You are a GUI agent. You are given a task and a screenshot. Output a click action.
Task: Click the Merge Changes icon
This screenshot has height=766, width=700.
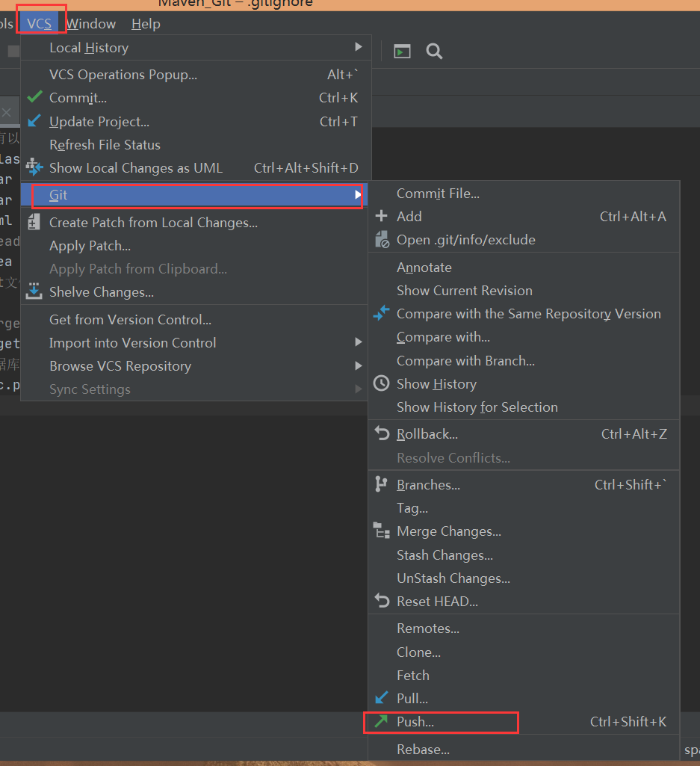coord(382,531)
